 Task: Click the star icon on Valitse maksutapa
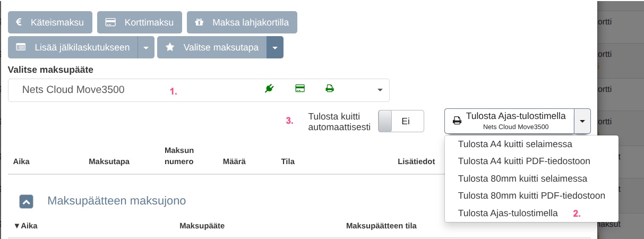[x=170, y=47]
